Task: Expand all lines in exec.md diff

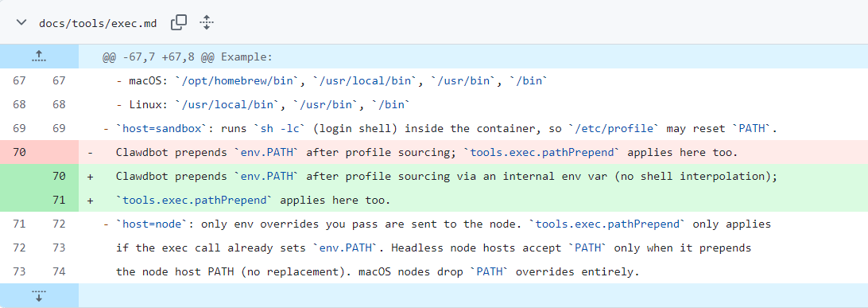Action: (207, 23)
